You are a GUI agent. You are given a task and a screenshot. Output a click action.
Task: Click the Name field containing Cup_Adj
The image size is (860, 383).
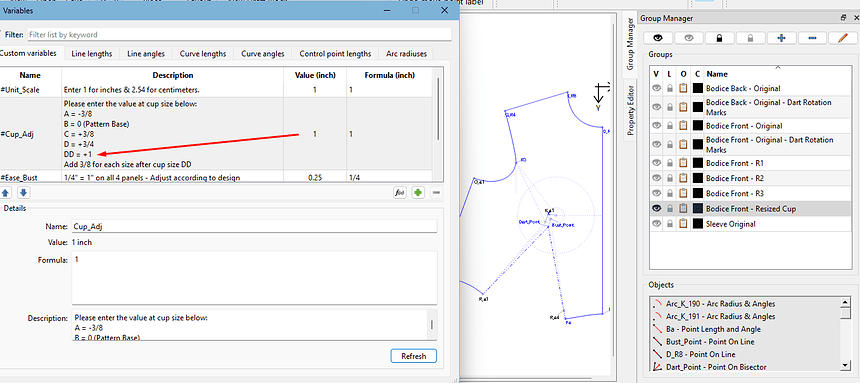point(254,226)
